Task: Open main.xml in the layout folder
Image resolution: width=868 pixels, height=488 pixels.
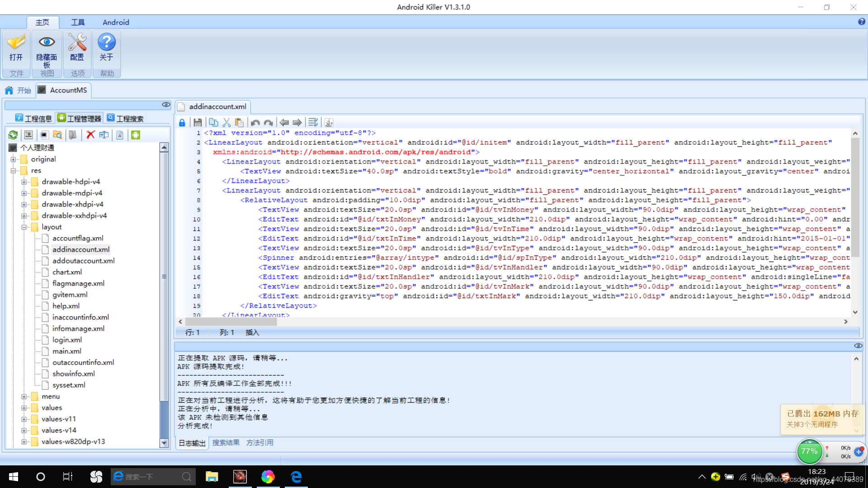Action: coord(67,351)
